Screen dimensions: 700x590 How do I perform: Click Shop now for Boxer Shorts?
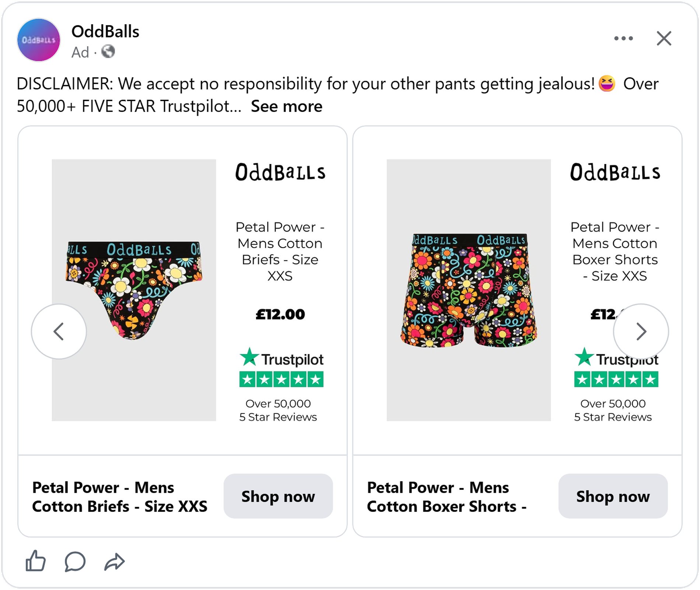tap(613, 496)
